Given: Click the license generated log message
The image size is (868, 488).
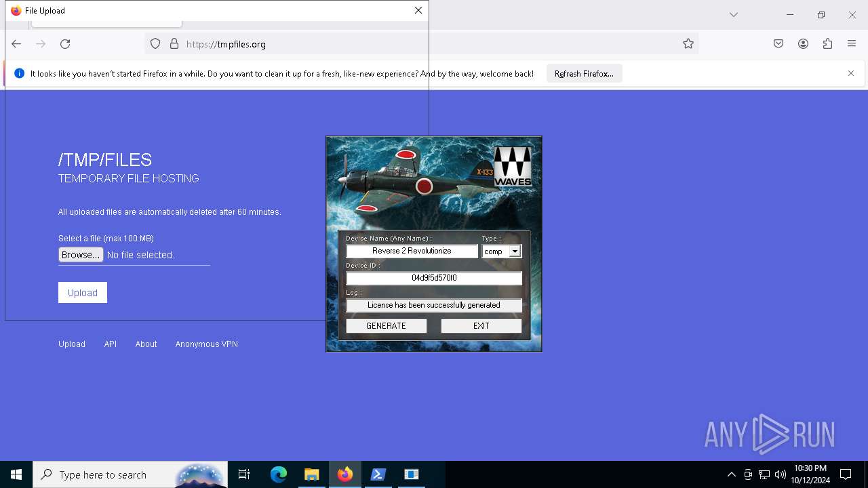Looking at the screenshot, I should point(434,305).
